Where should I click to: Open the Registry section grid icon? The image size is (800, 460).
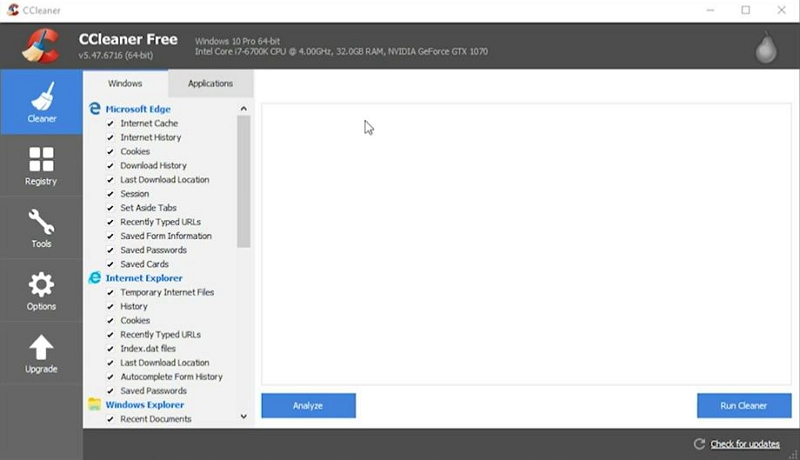[x=41, y=159]
